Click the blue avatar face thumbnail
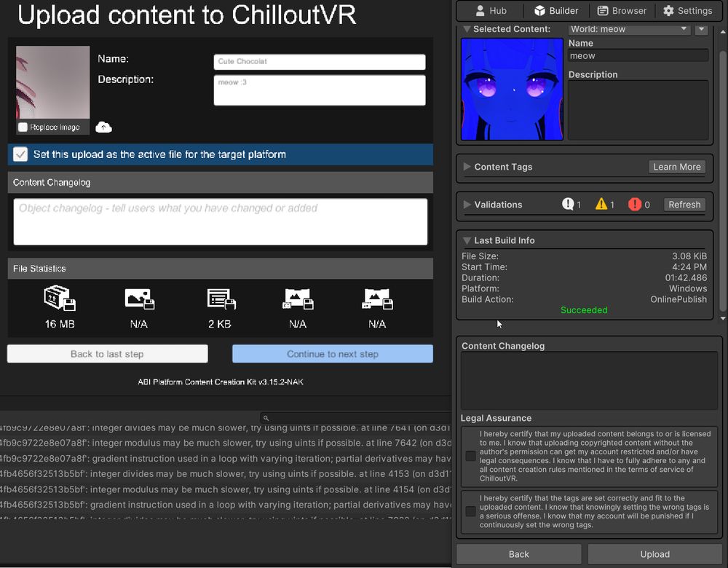 coord(512,89)
